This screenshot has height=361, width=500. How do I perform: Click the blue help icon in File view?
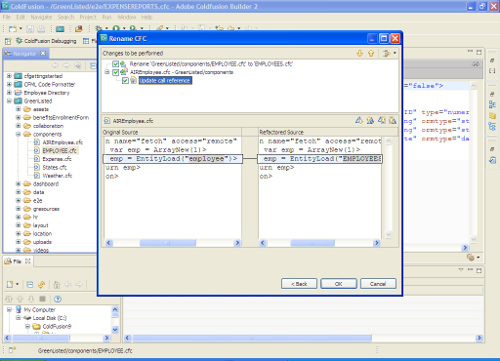[58, 299]
